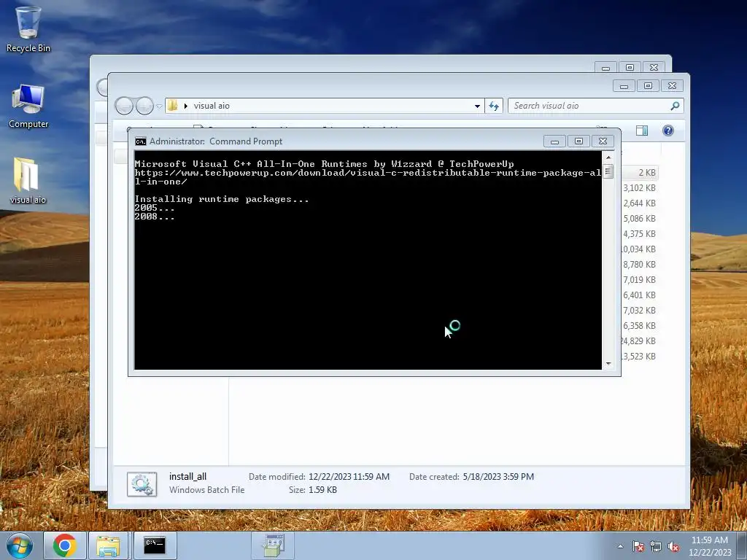
Task: Open the address bar history dropdown
Action: click(x=477, y=106)
